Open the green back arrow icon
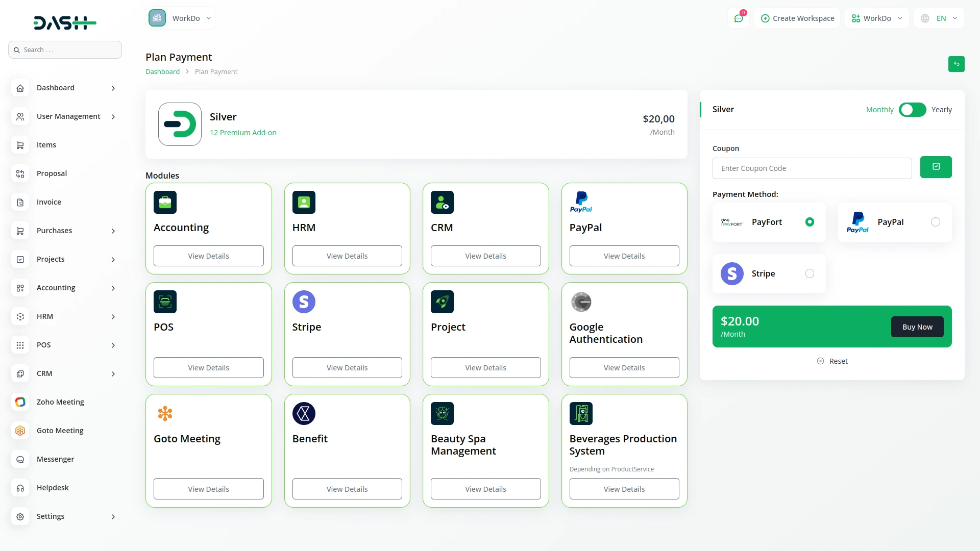Image resolution: width=980 pixels, height=551 pixels. pos(957,64)
